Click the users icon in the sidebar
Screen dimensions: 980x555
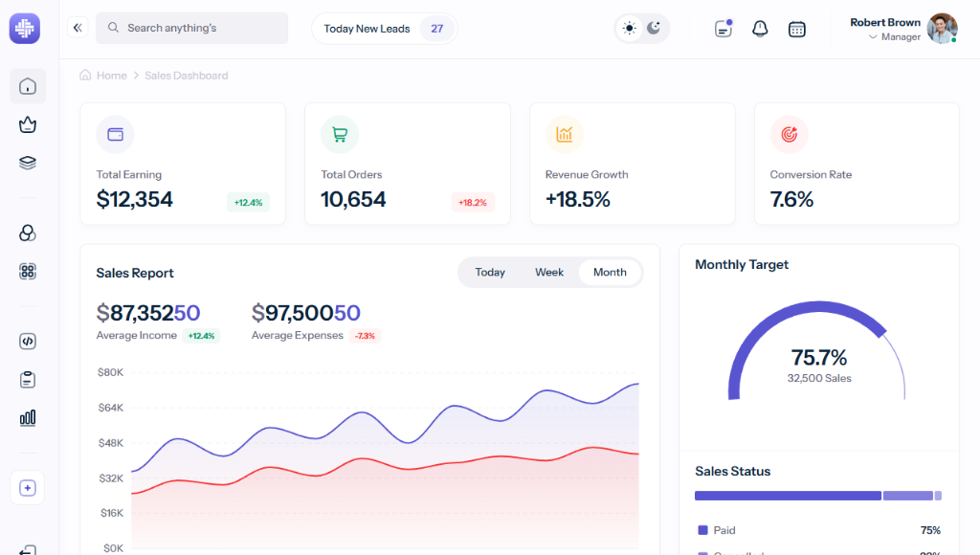[27, 233]
